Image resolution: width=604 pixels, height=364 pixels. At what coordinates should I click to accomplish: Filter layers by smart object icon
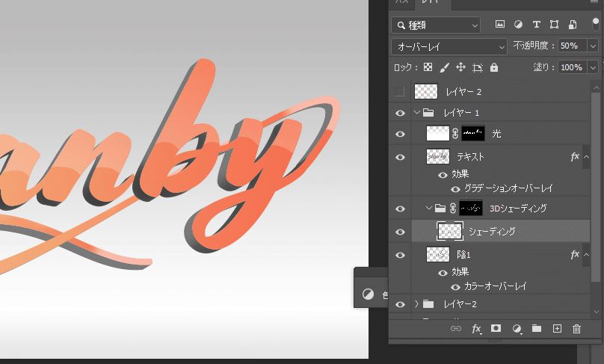pos(573,24)
